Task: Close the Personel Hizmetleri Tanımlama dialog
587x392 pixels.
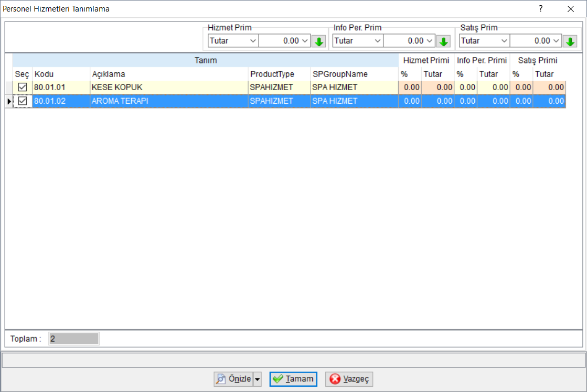Action: 571,8
